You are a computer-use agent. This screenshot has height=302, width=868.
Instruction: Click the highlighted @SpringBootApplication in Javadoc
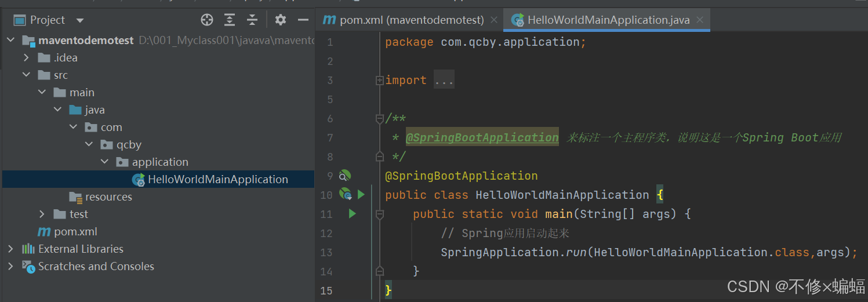(x=482, y=137)
